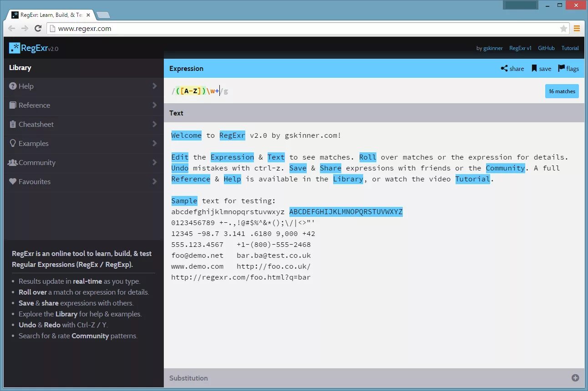Image resolution: width=588 pixels, height=391 pixels.
Task: Open the Tutorial link in the header
Action: click(x=570, y=48)
